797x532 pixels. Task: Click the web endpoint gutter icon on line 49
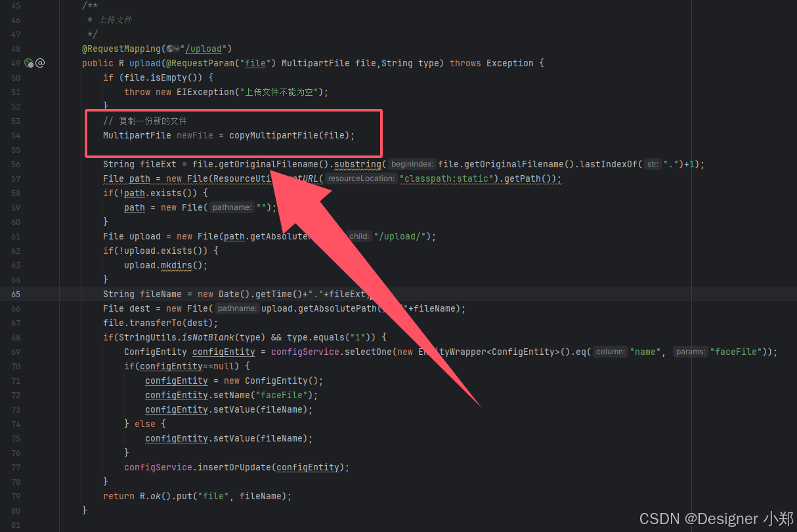[x=28, y=63]
